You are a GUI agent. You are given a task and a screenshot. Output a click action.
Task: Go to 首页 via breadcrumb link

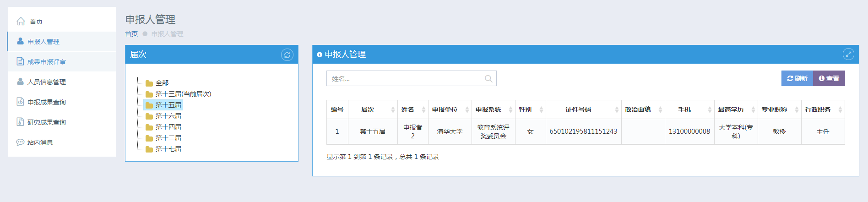131,34
